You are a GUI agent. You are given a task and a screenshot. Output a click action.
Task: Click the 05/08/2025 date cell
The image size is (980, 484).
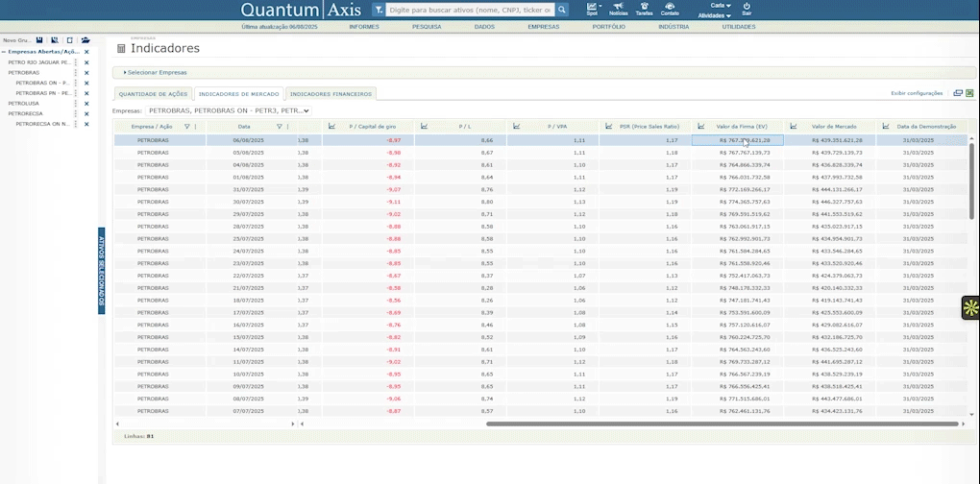pyautogui.click(x=249, y=153)
